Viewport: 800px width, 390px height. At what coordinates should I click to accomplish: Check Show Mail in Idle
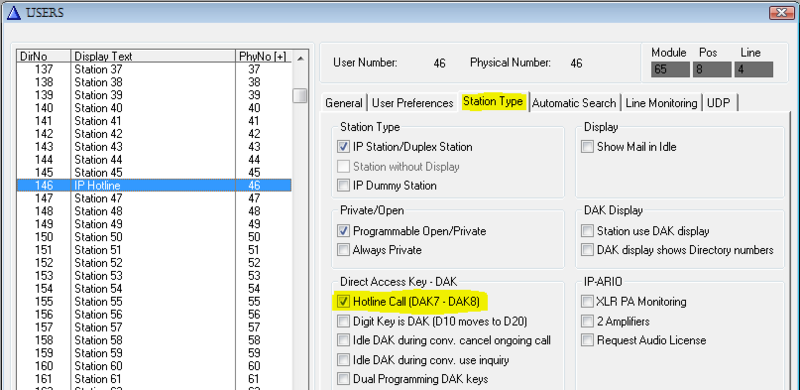pyautogui.click(x=588, y=147)
